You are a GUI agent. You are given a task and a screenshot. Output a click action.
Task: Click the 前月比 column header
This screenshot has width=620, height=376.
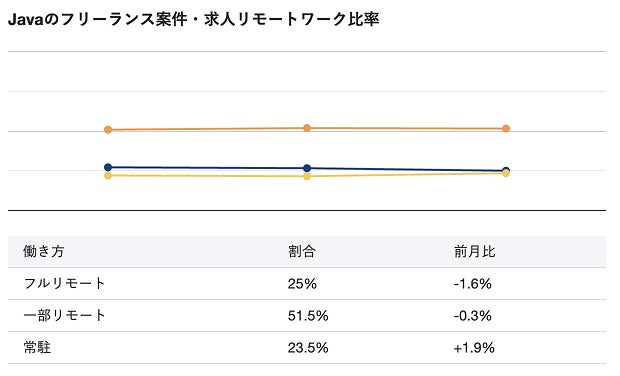pos(474,251)
